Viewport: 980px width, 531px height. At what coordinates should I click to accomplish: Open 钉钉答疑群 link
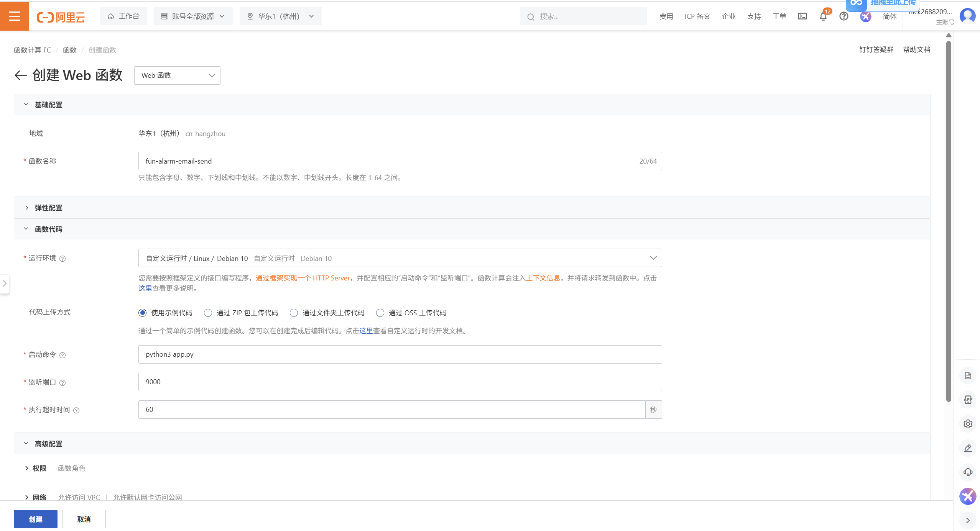(876, 49)
